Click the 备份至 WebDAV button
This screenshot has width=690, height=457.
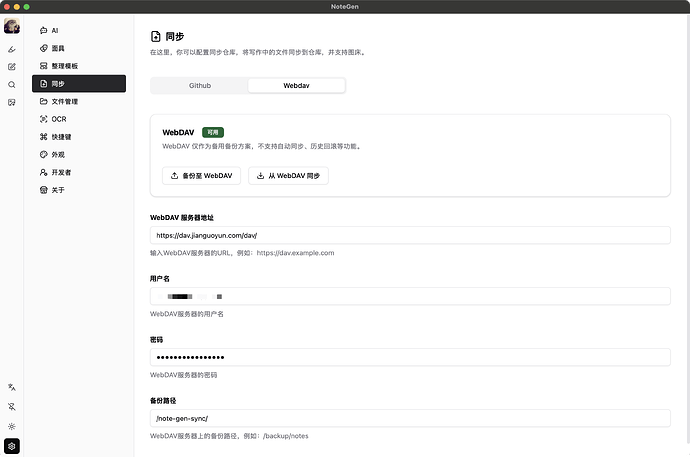202,175
